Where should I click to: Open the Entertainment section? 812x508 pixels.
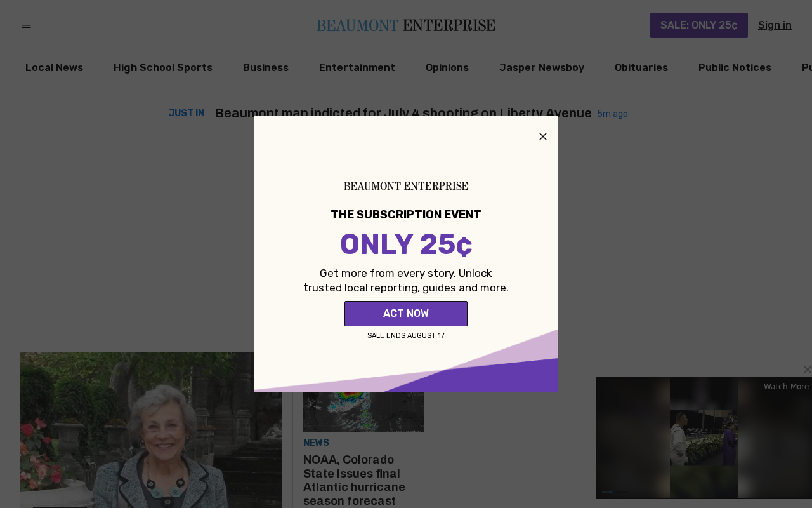(357, 68)
